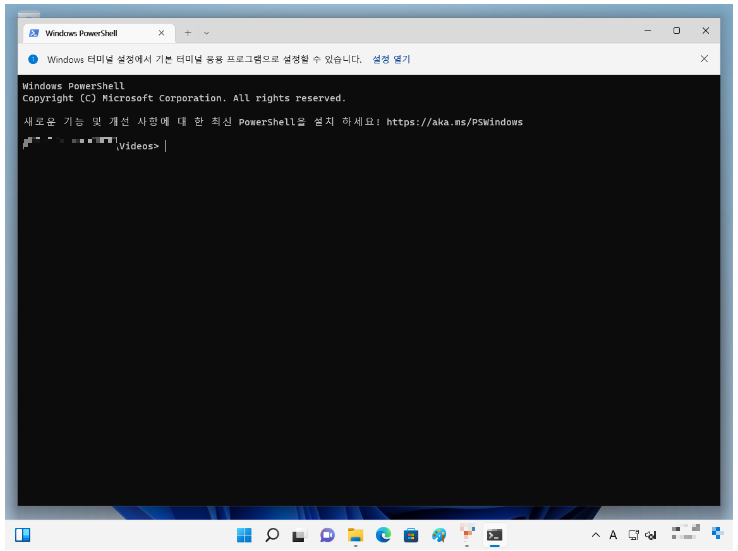Image resolution: width=738 pixels, height=551 pixels.
Task: Click the https://aka.ms/PSWindows URL text
Action: [x=454, y=122]
